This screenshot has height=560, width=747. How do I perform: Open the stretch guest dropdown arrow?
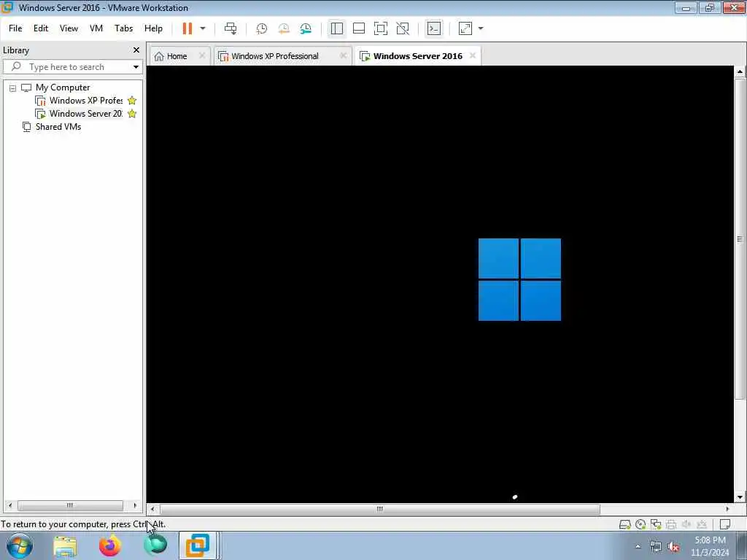click(481, 28)
